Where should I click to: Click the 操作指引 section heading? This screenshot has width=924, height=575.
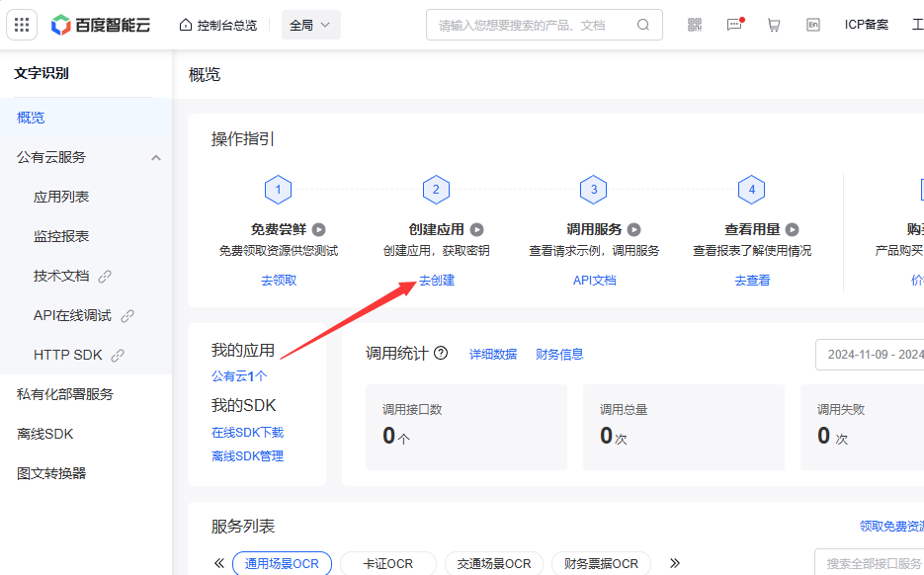click(x=243, y=139)
